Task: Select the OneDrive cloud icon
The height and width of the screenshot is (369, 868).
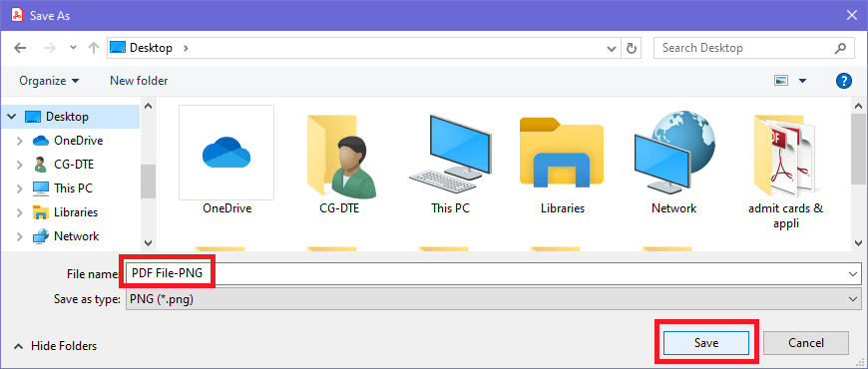Action: point(226,153)
